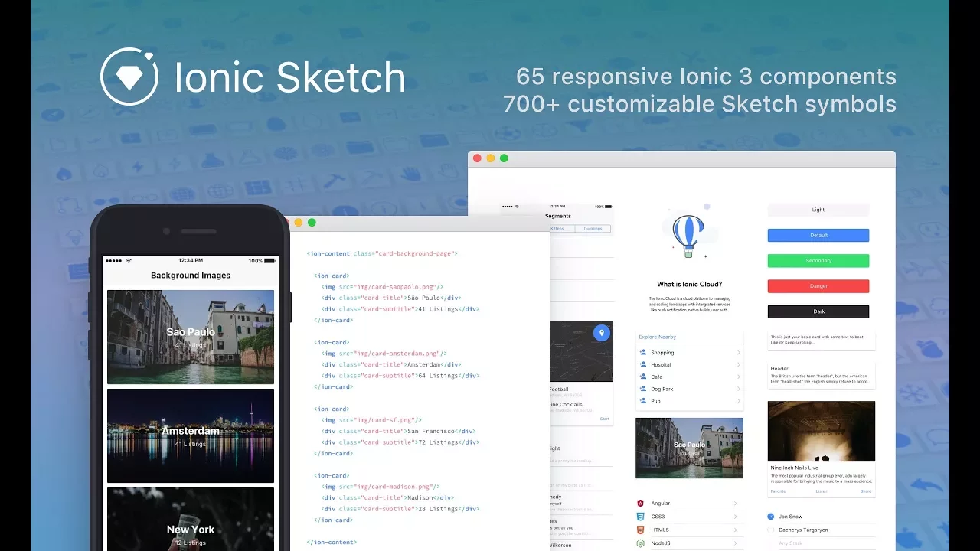Click the green button on code window

pyautogui.click(x=312, y=223)
